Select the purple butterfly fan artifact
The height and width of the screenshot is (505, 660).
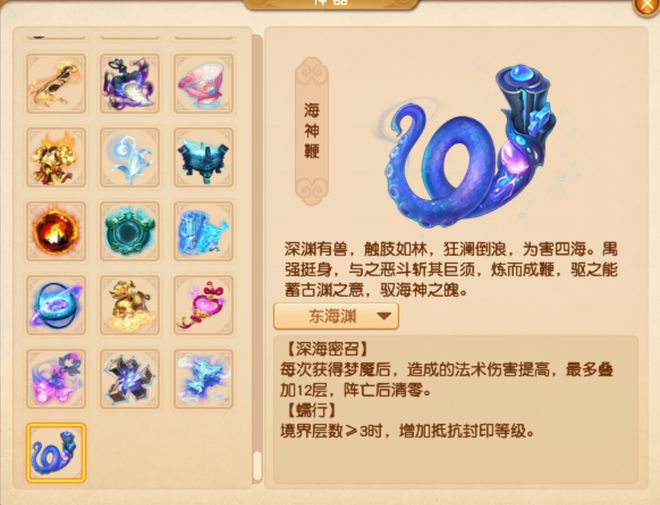(56, 379)
